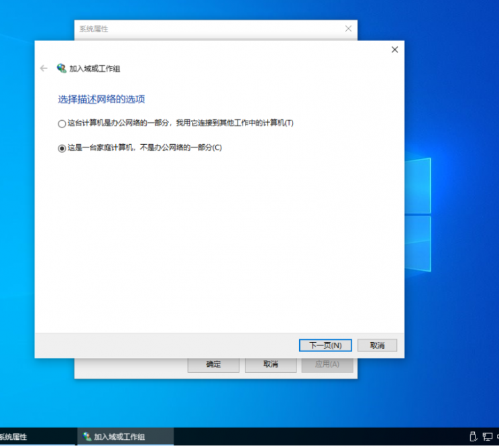Viewport: 499px width, 448px height.
Task: Click 应用(A) in the 系统属性 window
Action: tap(327, 365)
